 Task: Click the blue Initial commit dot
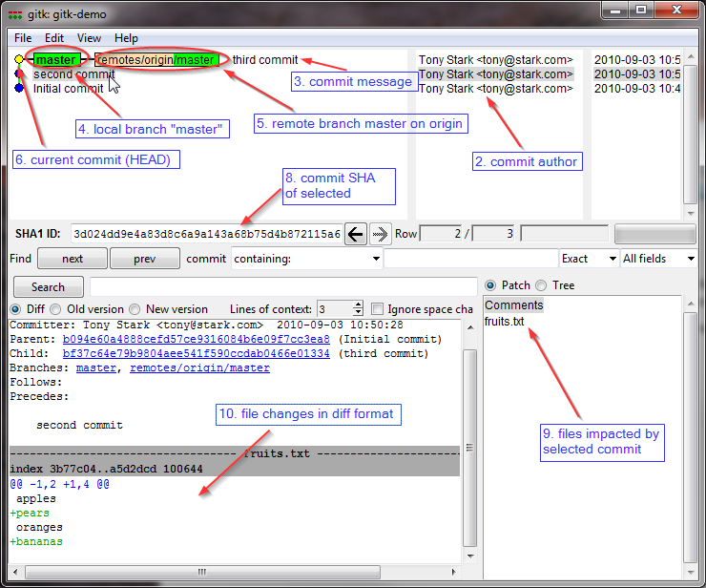19,89
